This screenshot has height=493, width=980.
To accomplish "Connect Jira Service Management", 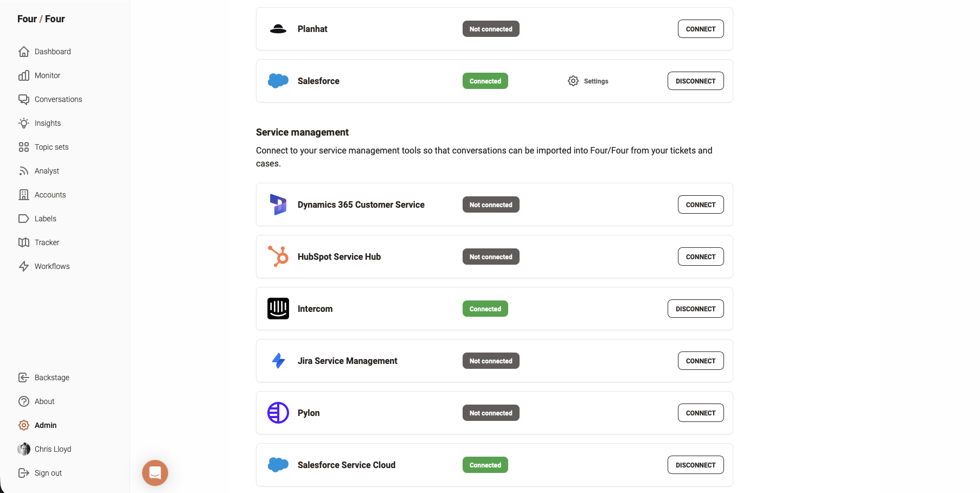I will click(700, 361).
